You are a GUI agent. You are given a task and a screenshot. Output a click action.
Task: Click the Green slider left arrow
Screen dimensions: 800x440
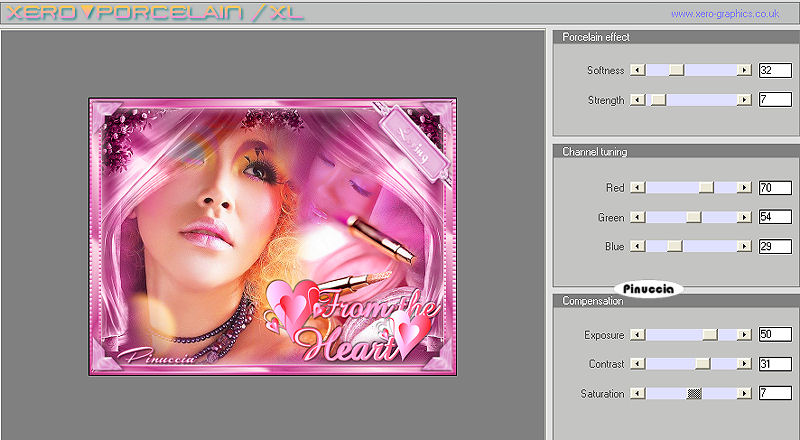click(x=638, y=217)
